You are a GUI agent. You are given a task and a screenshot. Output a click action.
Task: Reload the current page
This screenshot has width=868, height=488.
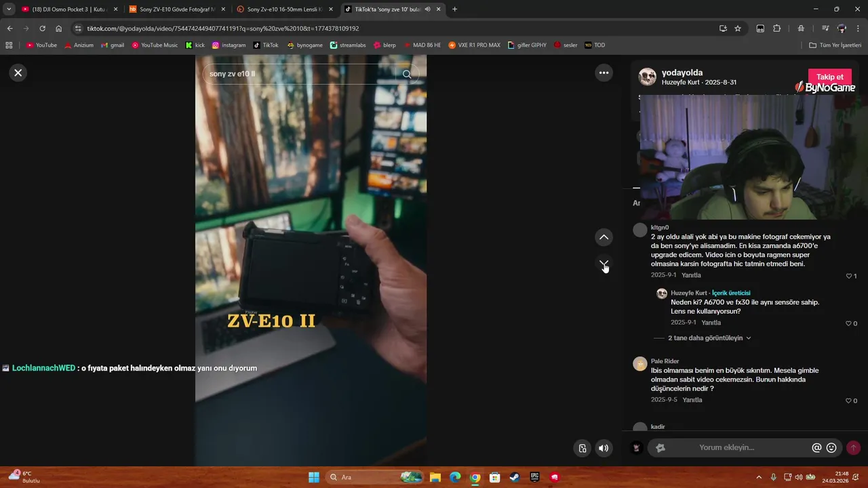point(42,28)
